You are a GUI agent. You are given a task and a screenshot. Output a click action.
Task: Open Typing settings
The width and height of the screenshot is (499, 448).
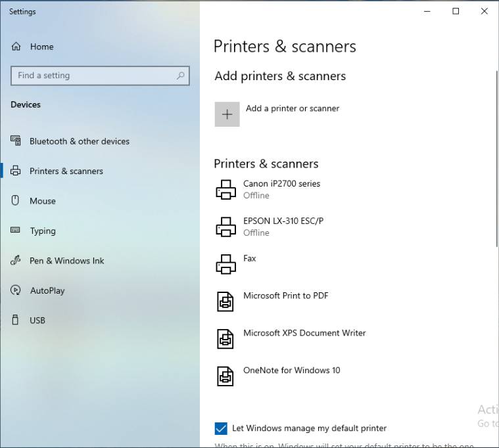pos(43,231)
